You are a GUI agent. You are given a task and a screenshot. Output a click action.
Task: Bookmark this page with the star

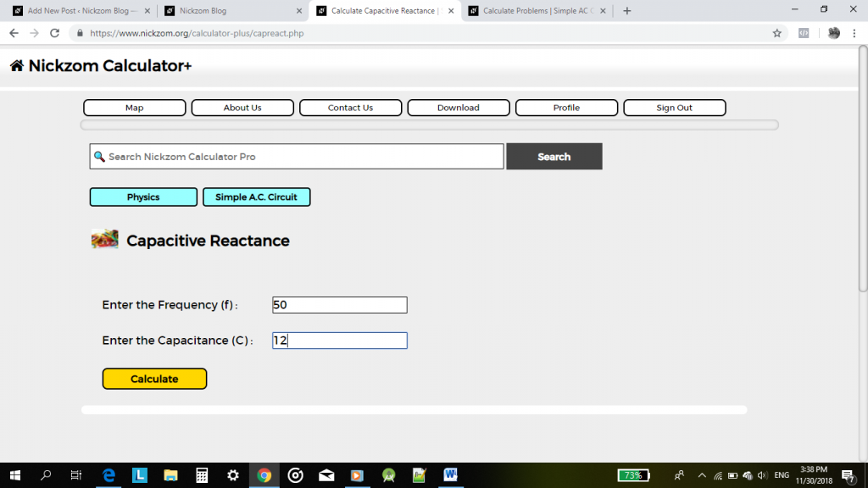click(776, 33)
